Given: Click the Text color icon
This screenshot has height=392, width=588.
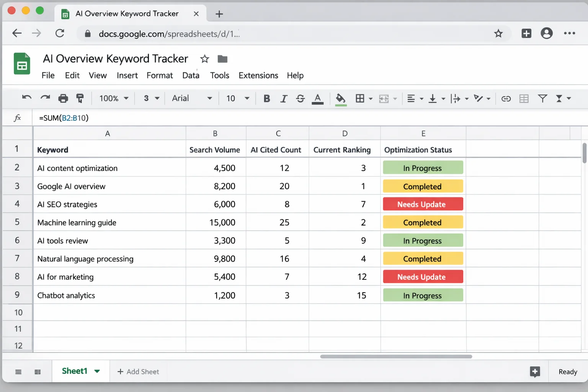Looking at the screenshot, I should 317,98.
